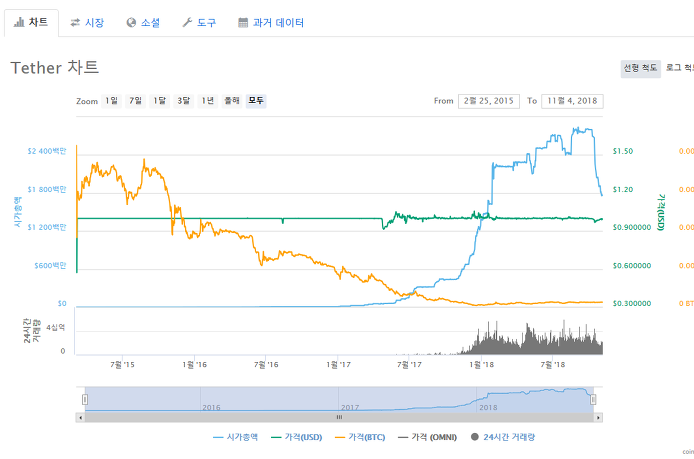Set zoom to 1년
The height and width of the screenshot is (459, 694).
point(208,101)
